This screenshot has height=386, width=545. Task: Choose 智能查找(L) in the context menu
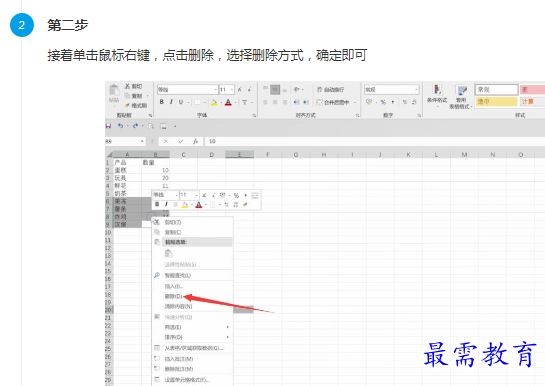(193, 276)
